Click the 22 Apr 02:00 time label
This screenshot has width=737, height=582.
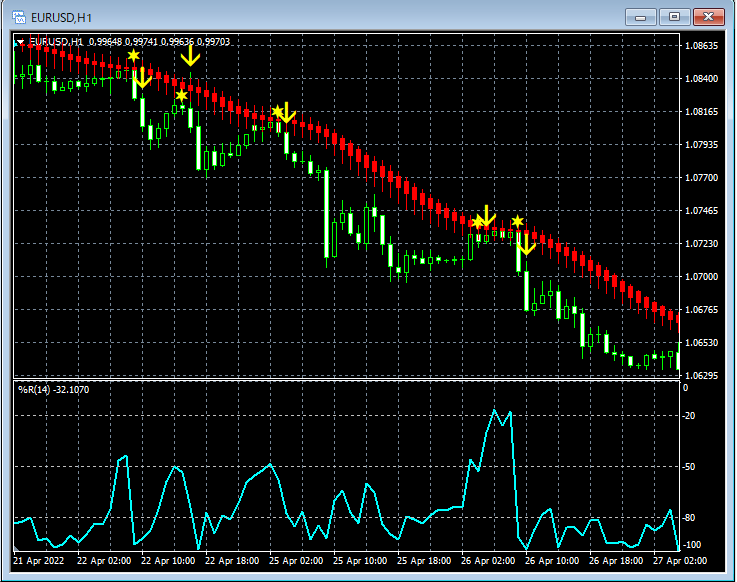(104, 561)
